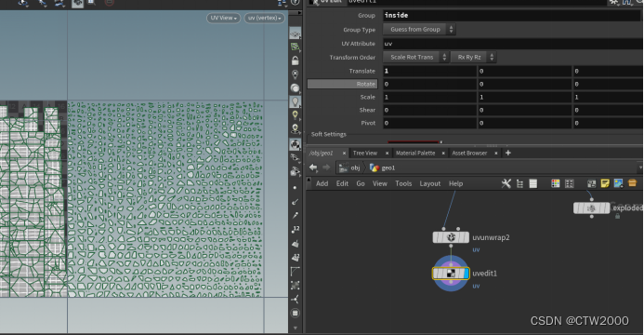
Task: Toggle the lock camera padlock icon
Action: point(295,60)
